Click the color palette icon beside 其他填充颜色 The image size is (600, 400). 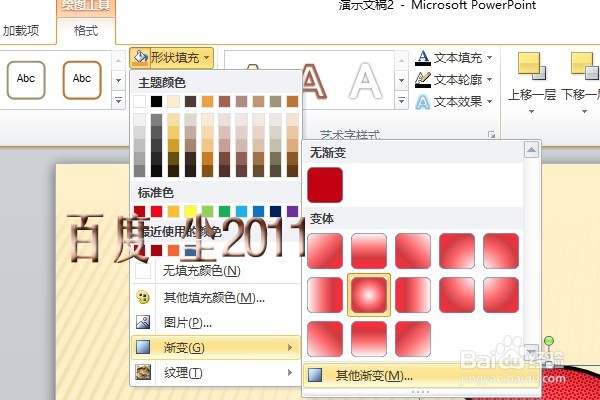click(x=143, y=297)
